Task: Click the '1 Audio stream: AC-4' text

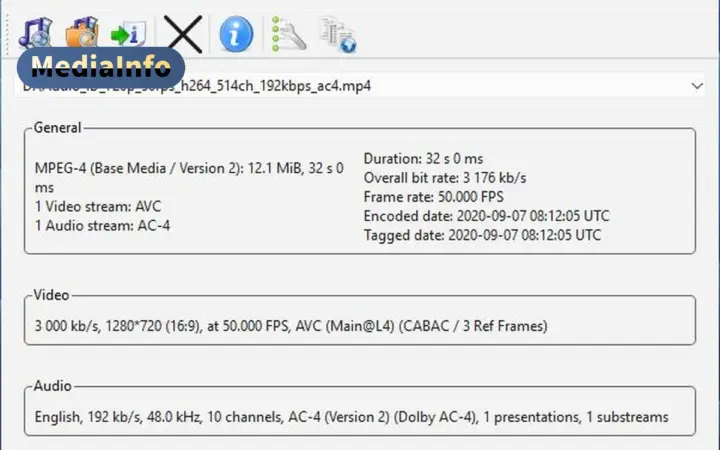Action: 102,225
